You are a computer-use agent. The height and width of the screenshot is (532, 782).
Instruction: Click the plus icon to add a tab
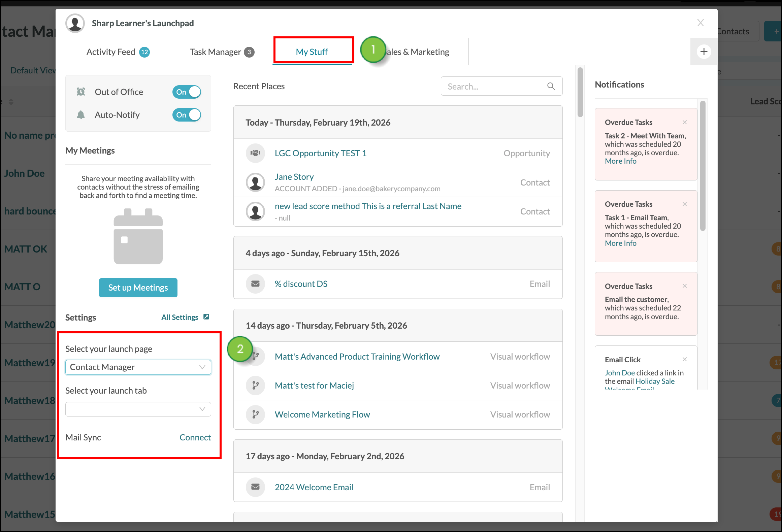point(704,52)
